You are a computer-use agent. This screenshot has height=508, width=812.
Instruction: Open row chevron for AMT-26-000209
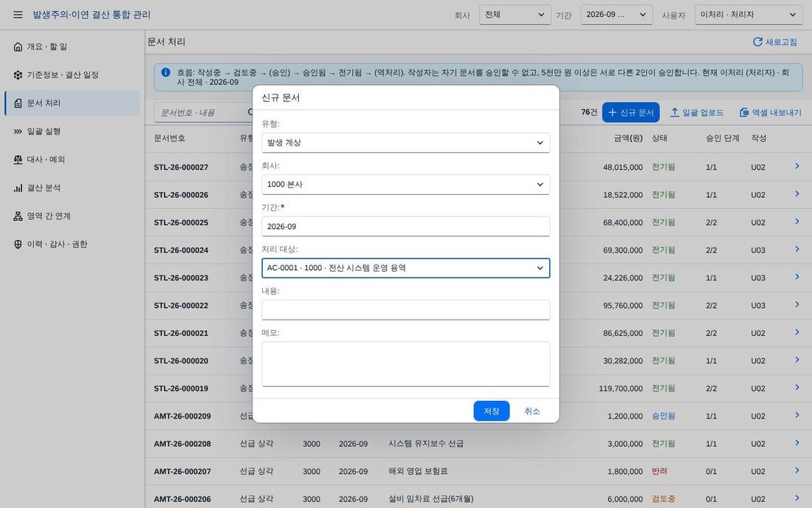point(797,415)
